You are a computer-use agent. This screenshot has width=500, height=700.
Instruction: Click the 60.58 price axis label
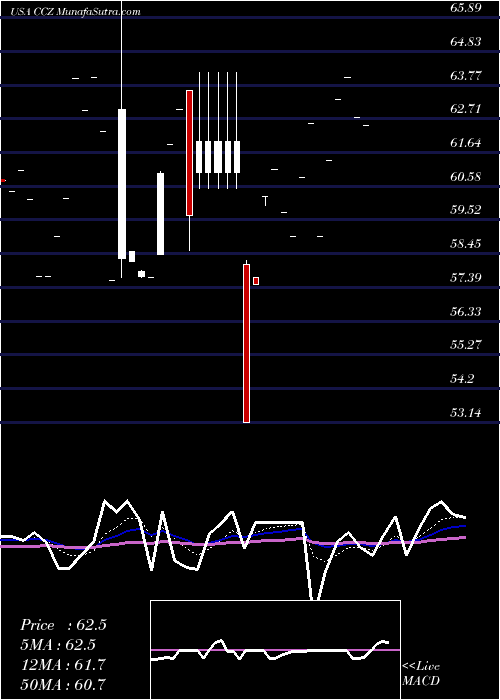(x=466, y=177)
